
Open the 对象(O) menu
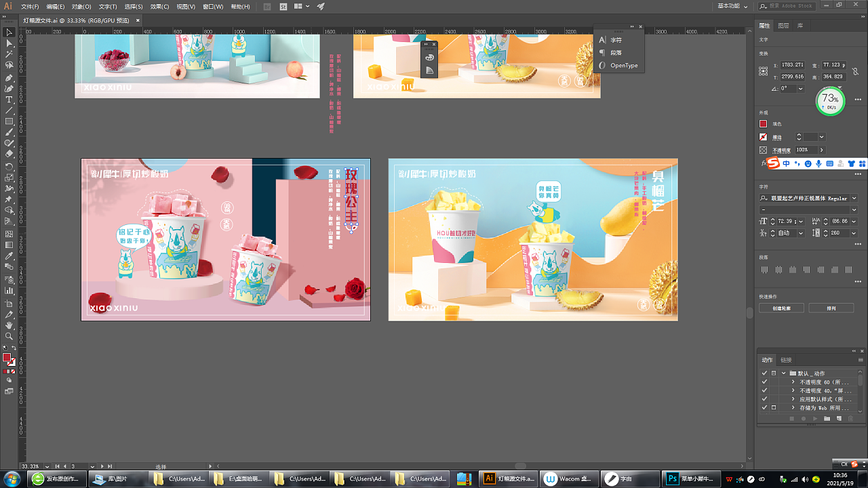81,6
